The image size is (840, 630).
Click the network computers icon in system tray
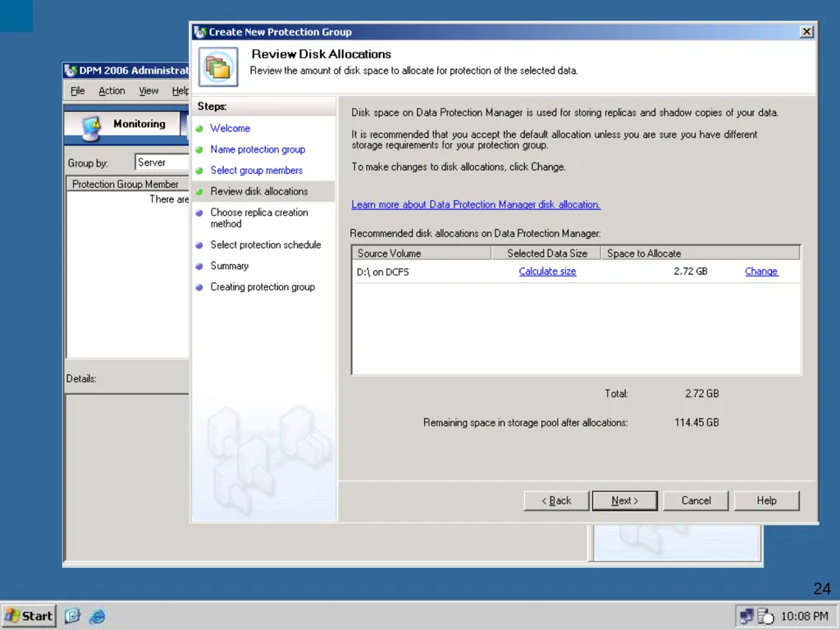(746, 616)
